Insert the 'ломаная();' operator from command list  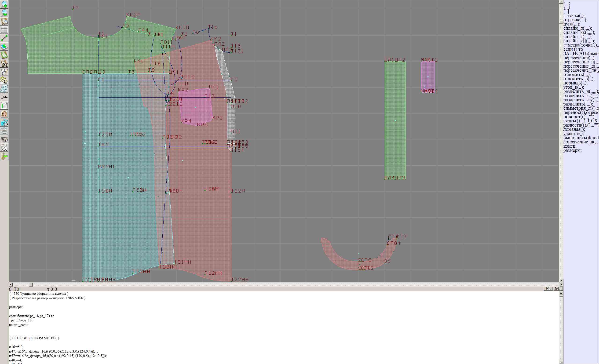point(574,129)
